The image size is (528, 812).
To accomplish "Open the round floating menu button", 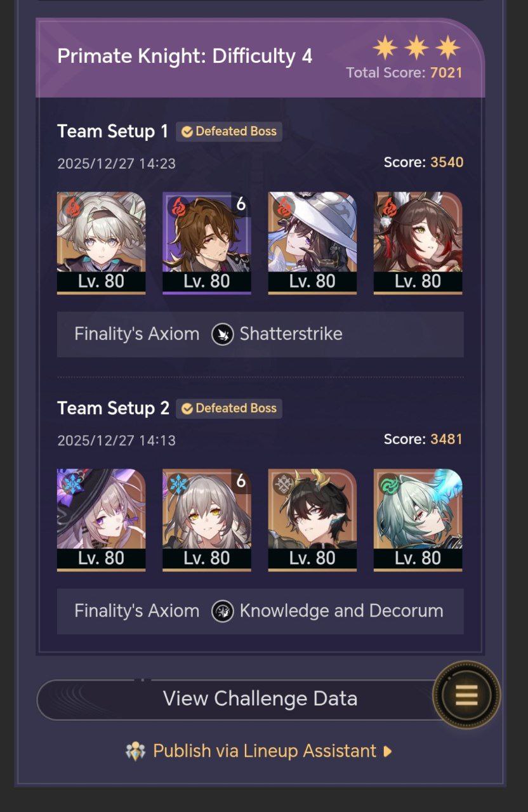I will click(466, 696).
